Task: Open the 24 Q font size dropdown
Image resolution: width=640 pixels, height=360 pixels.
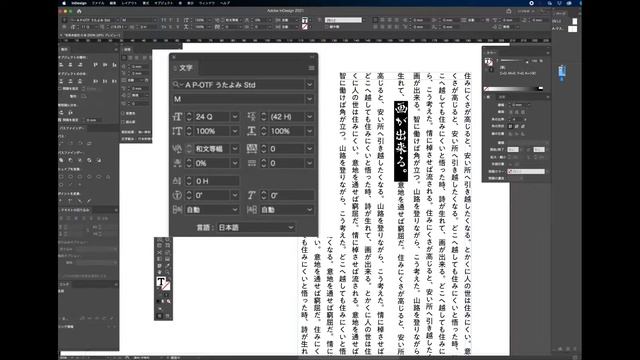Action: point(235,117)
